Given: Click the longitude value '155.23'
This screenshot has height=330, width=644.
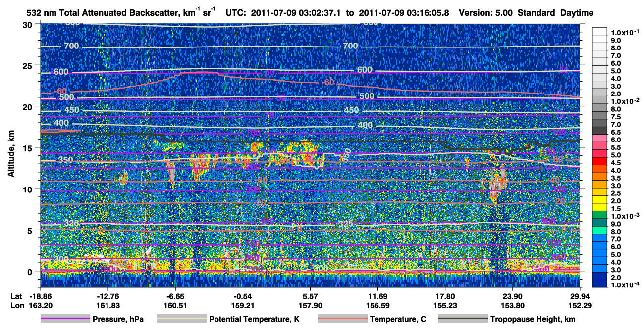Looking at the screenshot, I should 445,305.
